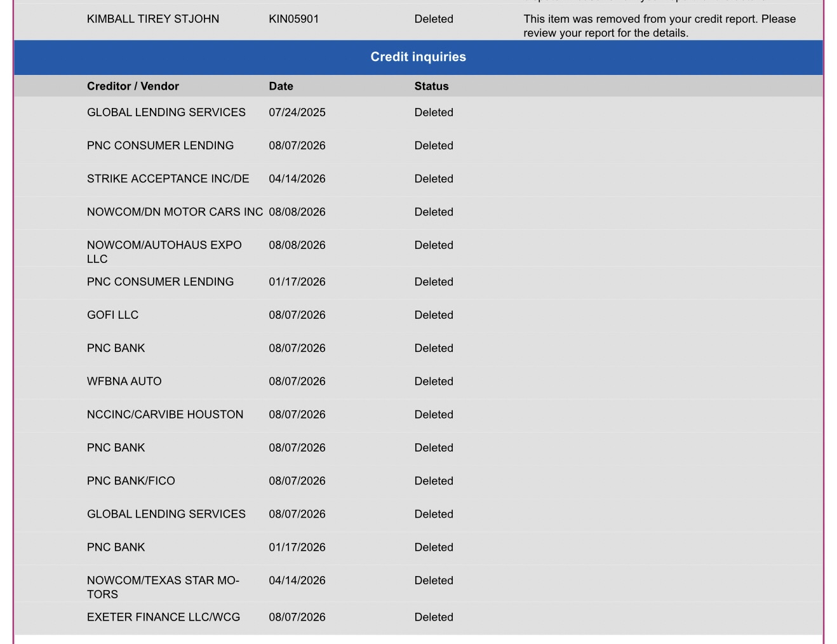
Task: Click the date for EXETER FINANCE LLC/WCG
Action: point(297,617)
